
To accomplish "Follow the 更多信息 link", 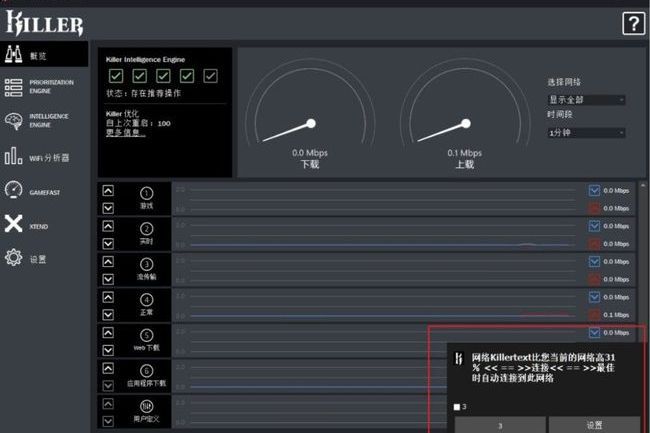I will tap(125, 133).
